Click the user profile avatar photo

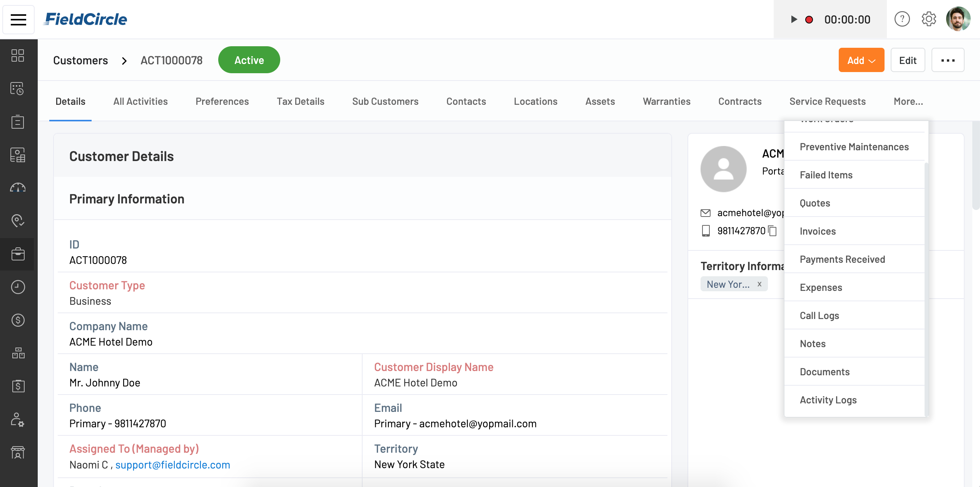tap(958, 19)
